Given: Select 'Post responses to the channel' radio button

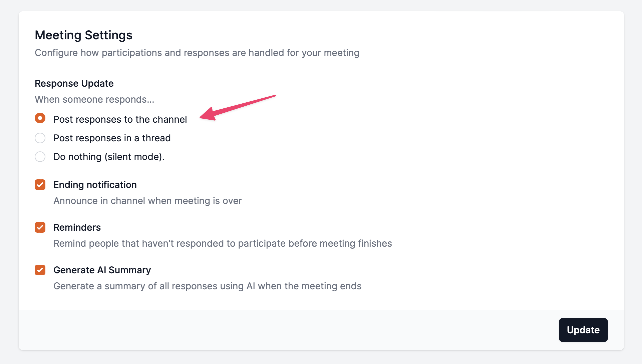Looking at the screenshot, I should pyautogui.click(x=40, y=118).
